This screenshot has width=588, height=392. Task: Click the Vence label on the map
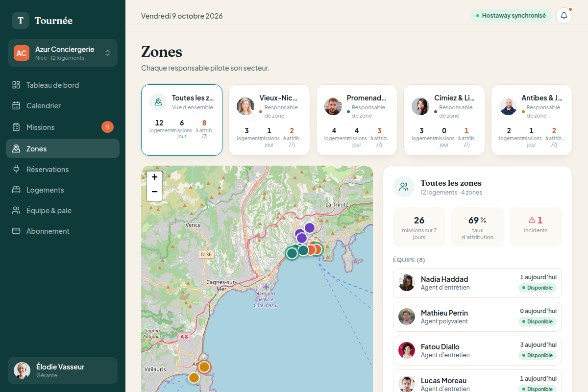click(x=193, y=225)
